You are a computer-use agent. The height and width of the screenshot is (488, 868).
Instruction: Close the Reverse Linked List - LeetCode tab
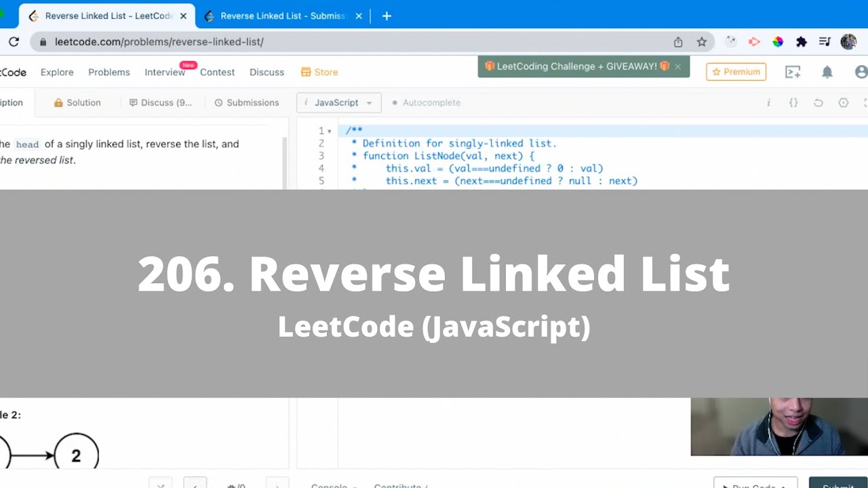183,16
